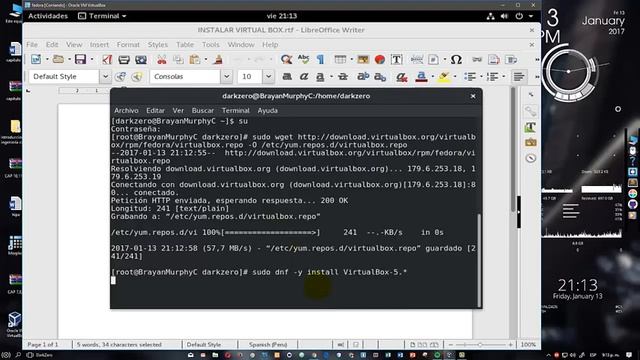Image resolution: width=640 pixels, height=360 pixels.
Task: Click the Insert Table grid icon
Action: pyautogui.click(x=340, y=60)
